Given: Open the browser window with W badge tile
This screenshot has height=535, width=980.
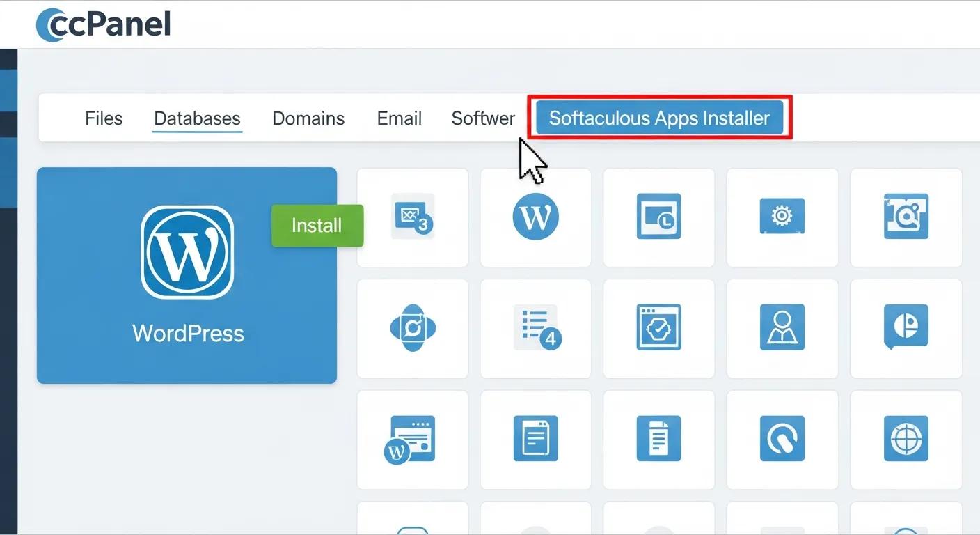Looking at the screenshot, I should point(413,440).
